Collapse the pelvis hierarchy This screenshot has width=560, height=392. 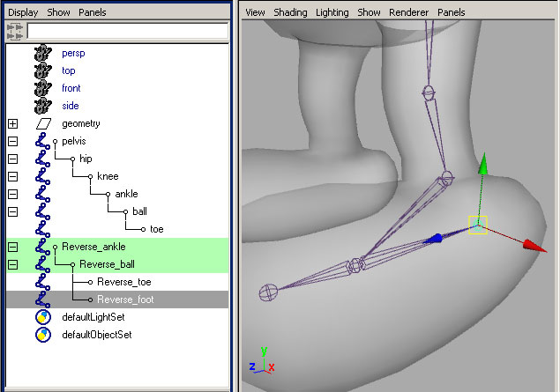tap(13, 141)
